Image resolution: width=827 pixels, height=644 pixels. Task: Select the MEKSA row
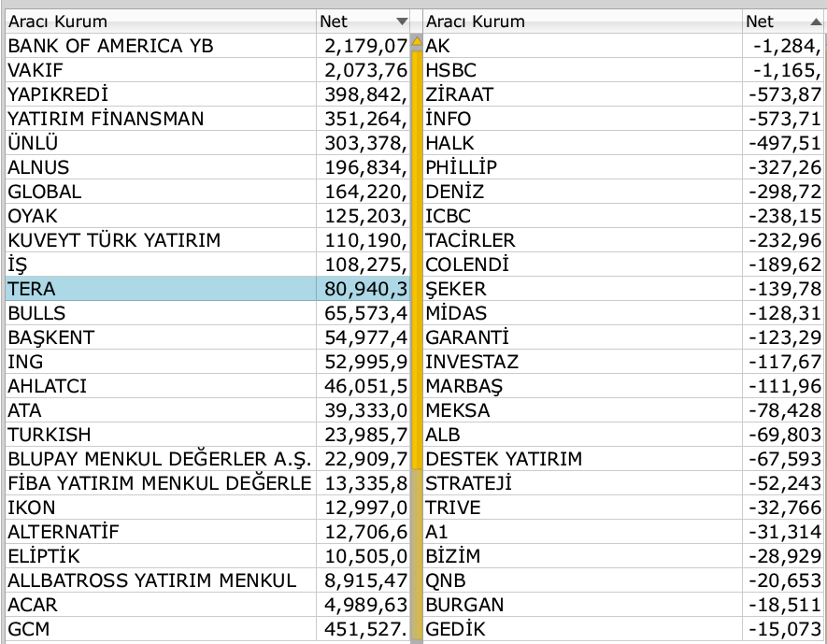click(x=624, y=410)
